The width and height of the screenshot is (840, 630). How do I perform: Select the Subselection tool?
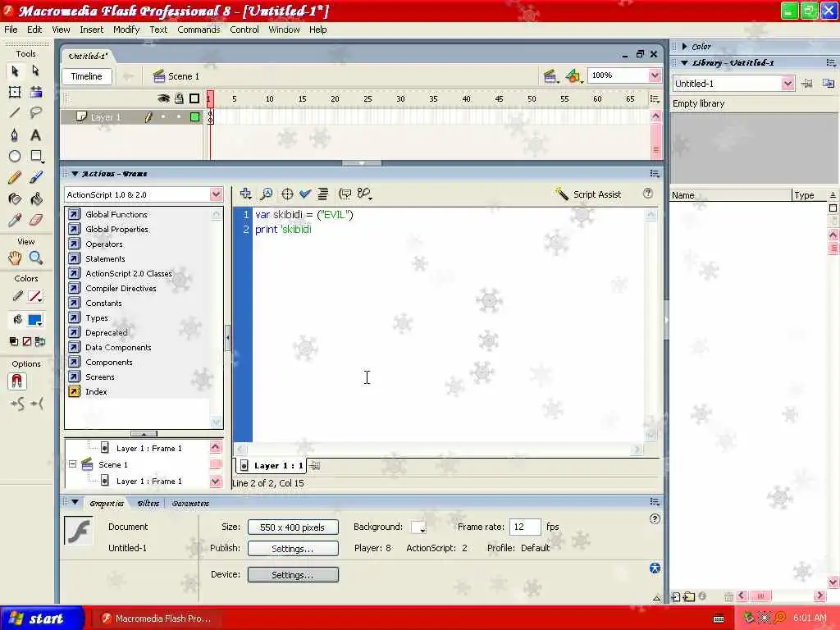35,71
